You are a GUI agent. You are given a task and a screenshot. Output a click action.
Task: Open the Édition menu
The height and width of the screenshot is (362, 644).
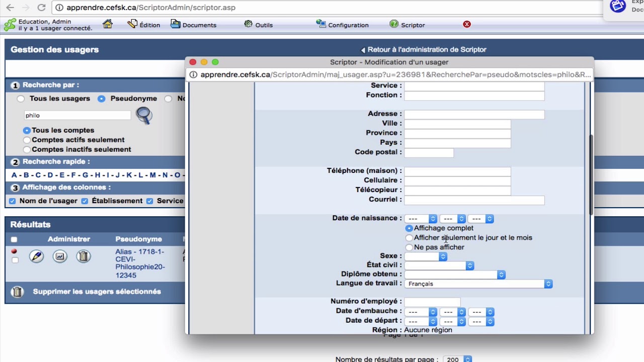[x=144, y=25]
